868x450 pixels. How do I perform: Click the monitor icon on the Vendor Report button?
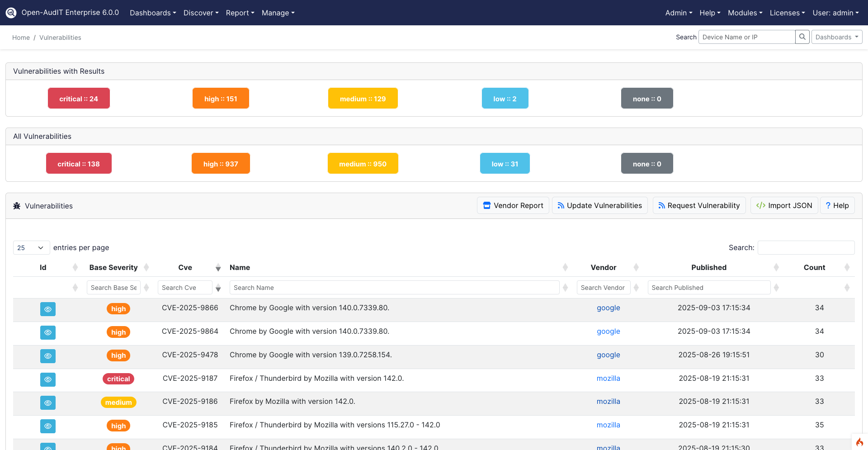[487, 205]
